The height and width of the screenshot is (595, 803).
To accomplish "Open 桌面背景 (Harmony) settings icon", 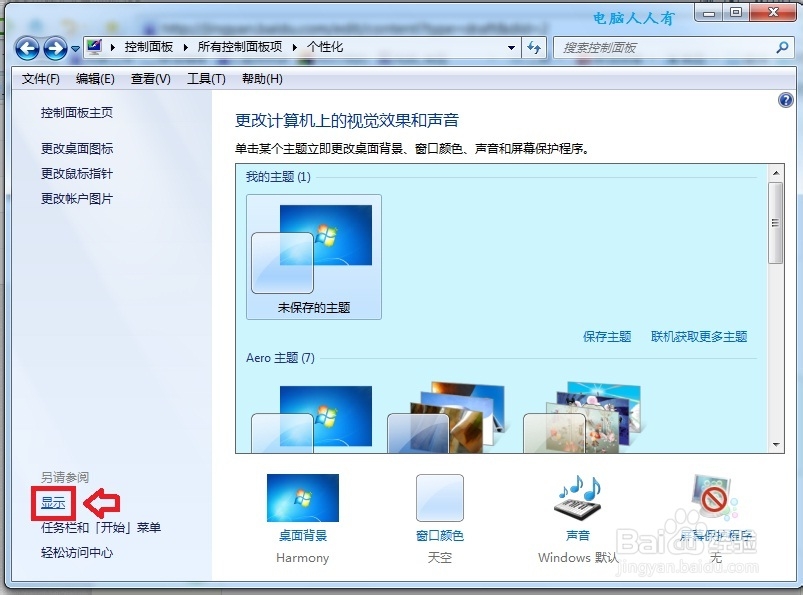I will [302, 497].
